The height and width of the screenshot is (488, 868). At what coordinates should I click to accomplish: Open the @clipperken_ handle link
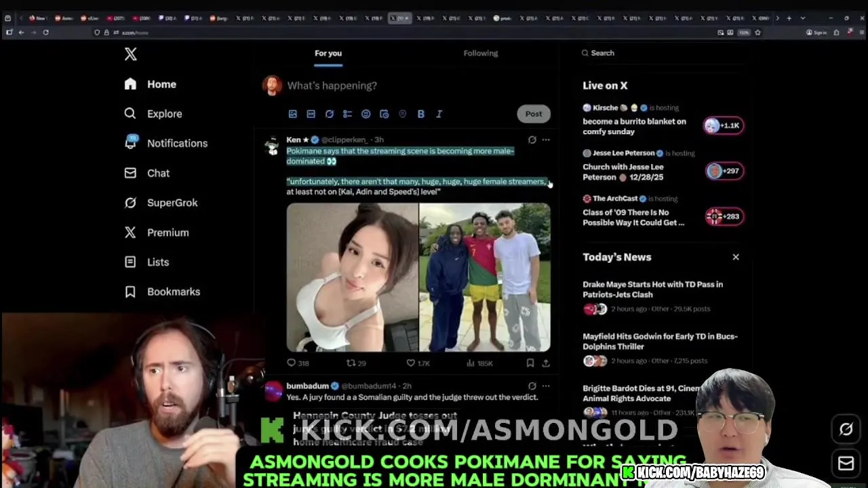344,140
